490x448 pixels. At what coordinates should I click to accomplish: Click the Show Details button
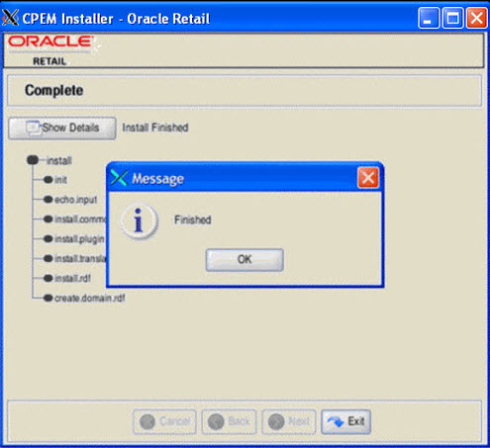[62, 128]
